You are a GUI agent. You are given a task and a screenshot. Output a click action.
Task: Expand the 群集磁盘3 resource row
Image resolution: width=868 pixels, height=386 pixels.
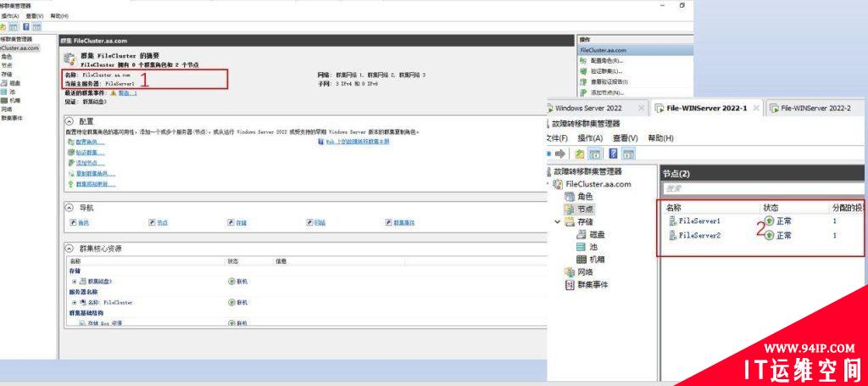pyautogui.click(x=75, y=282)
